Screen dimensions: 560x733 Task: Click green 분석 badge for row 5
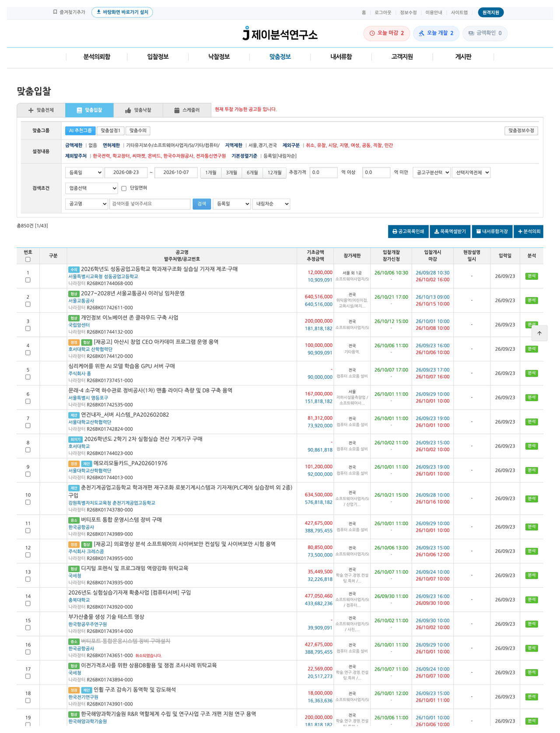tap(532, 373)
